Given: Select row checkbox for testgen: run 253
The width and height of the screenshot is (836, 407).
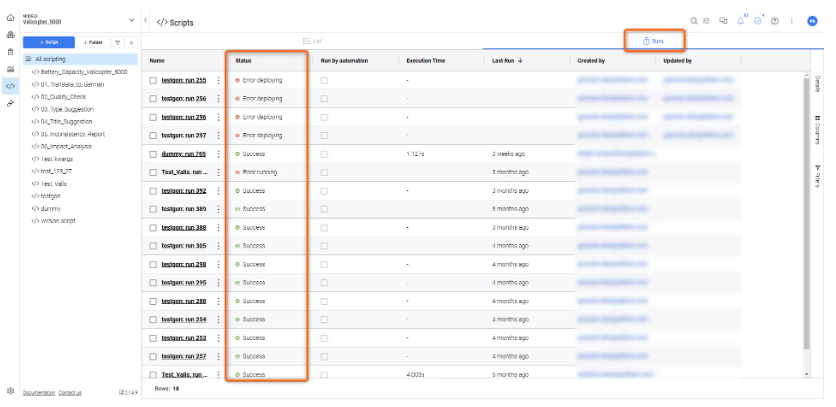Looking at the screenshot, I should coord(153,338).
